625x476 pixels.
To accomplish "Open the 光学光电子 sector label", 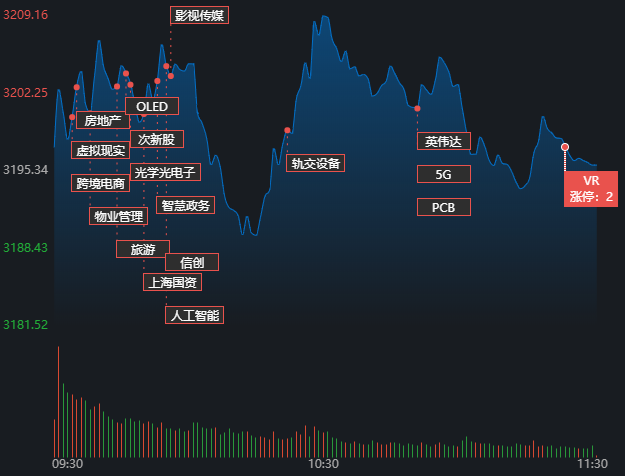I will coord(165,172).
